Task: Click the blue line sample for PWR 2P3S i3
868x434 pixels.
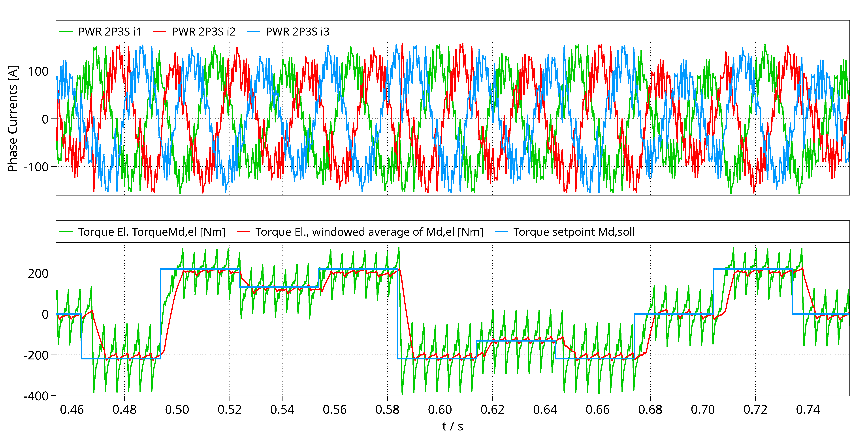Action: click(253, 31)
